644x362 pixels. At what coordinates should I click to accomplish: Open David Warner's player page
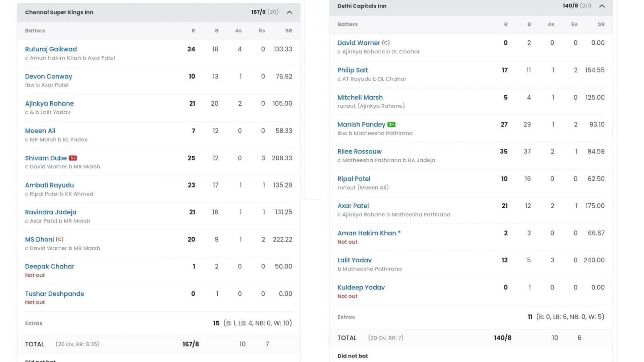click(359, 43)
